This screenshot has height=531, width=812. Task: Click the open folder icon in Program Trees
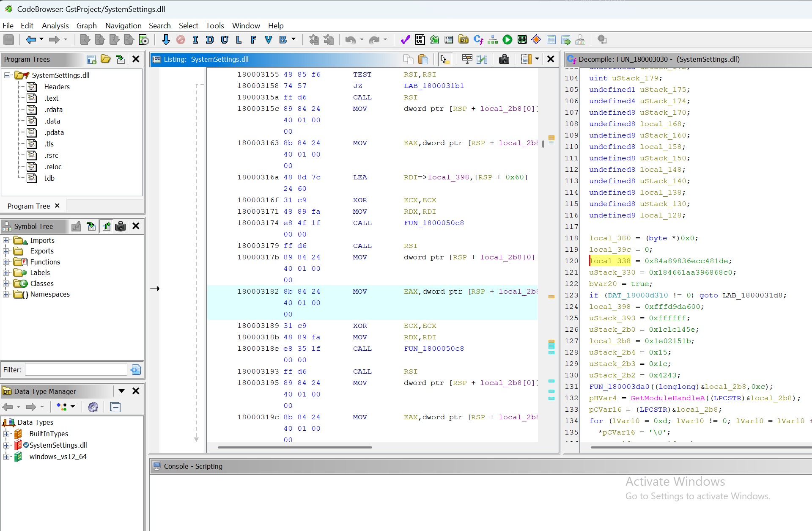point(106,59)
